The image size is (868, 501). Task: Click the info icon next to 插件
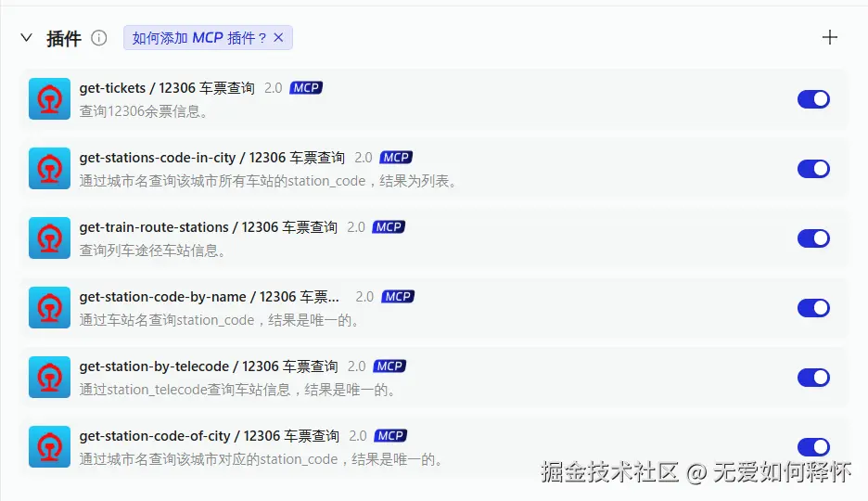pyautogui.click(x=99, y=38)
